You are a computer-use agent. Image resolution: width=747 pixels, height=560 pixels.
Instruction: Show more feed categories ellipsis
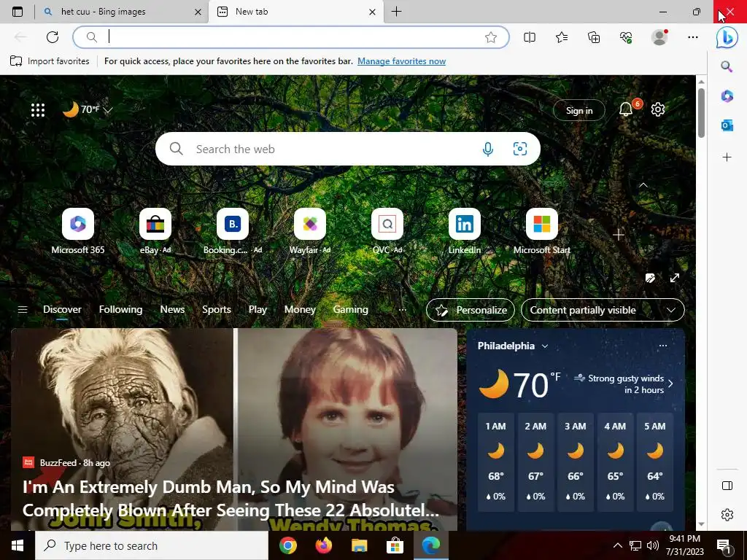click(402, 309)
